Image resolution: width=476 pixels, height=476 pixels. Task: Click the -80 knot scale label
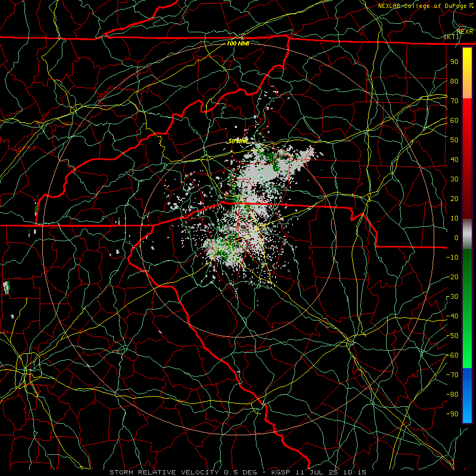click(452, 395)
